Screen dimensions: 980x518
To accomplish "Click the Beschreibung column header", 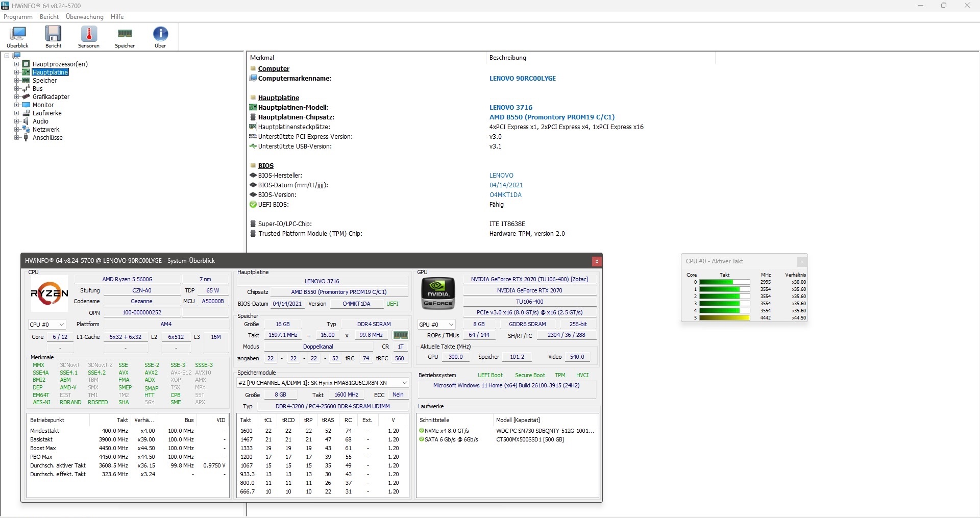I will pos(600,58).
